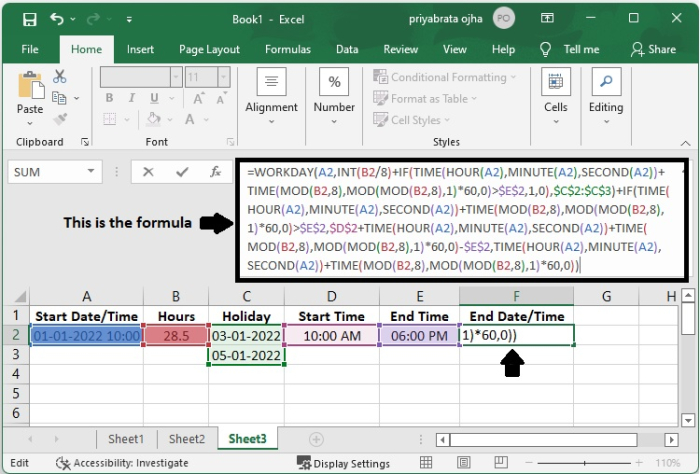Open the font size dropdown
700x474 pixels.
pos(223,77)
